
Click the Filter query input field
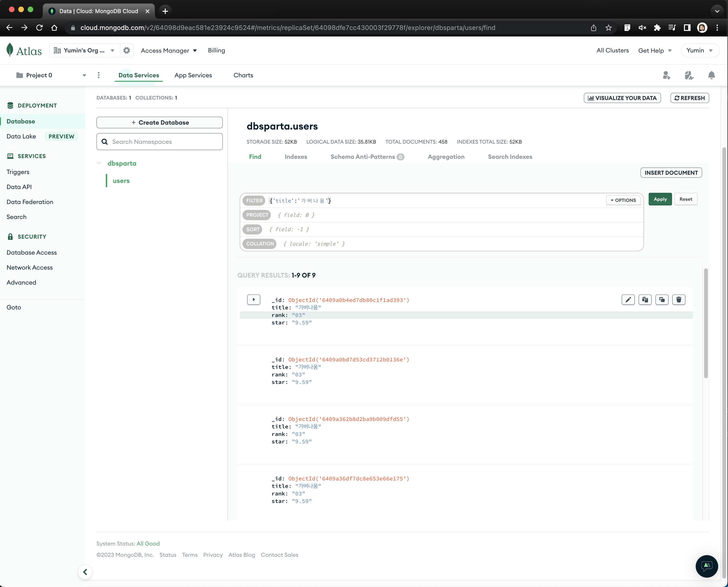(436, 201)
